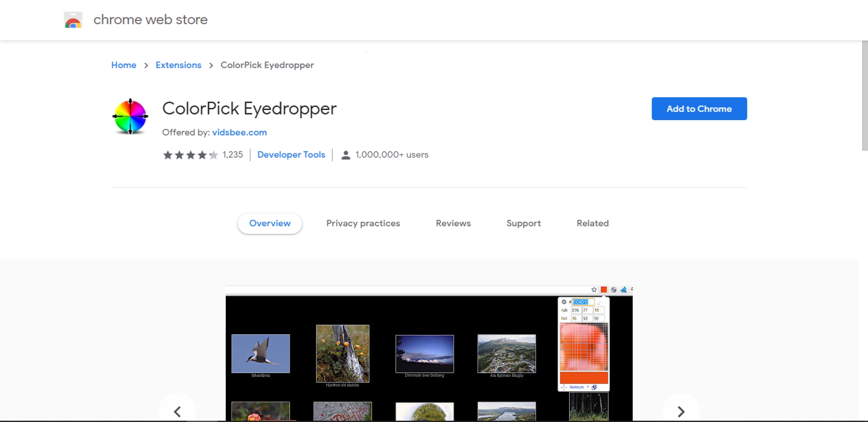Viewport: 868px width, 422px height.
Task: Select the Overview tab
Action: pyautogui.click(x=270, y=223)
